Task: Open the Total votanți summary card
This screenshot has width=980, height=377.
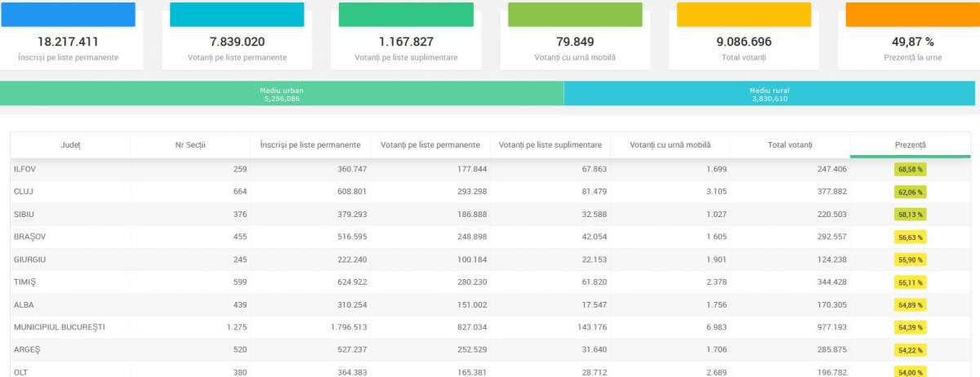Action: (744, 37)
